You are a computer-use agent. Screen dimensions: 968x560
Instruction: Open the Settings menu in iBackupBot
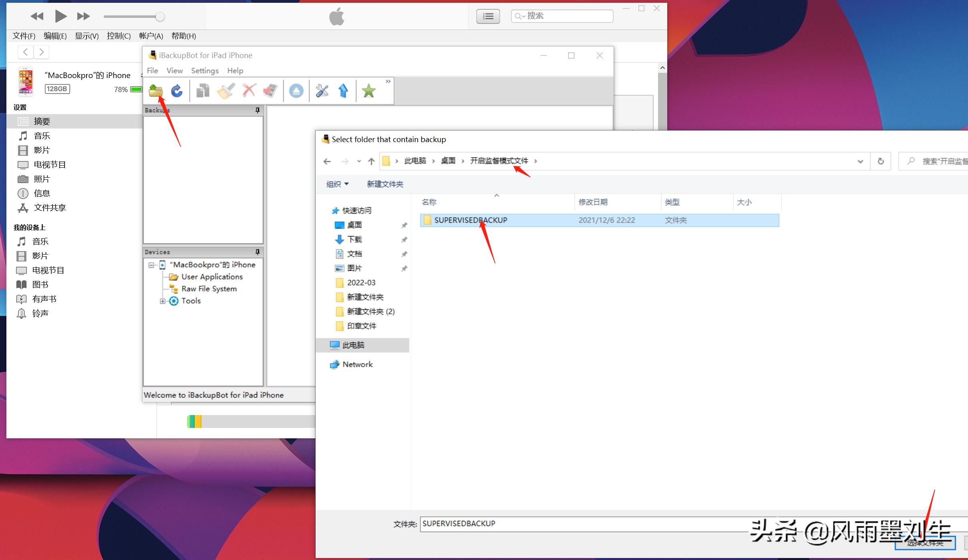(x=205, y=71)
